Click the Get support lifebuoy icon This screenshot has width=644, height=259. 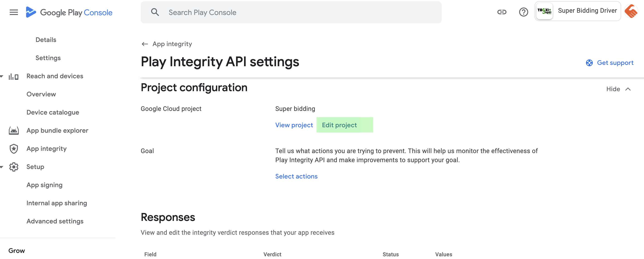589,63
